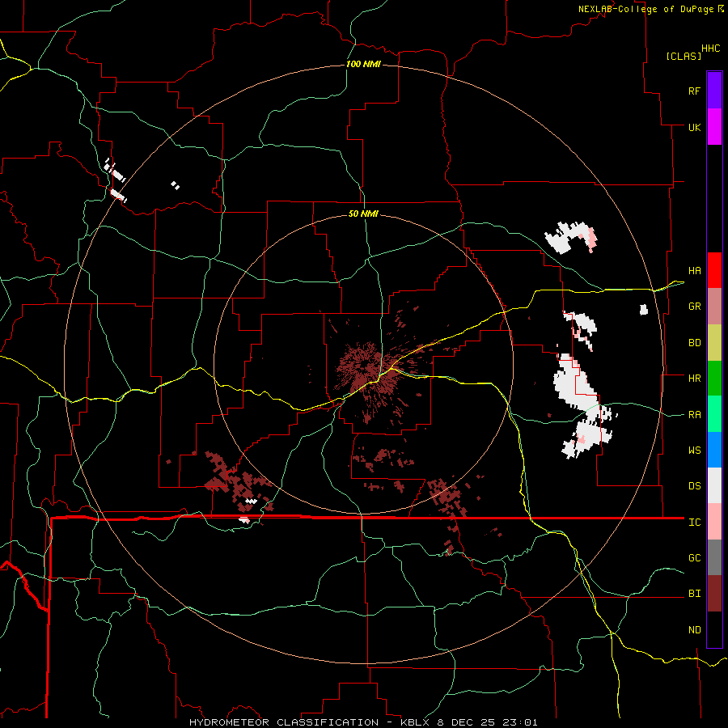
Task: Click the ND legend label
Action: click(x=694, y=630)
